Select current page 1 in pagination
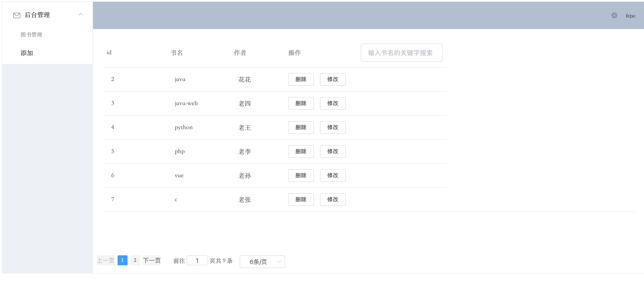Screen dimensions: 644x283 pos(122,260)
